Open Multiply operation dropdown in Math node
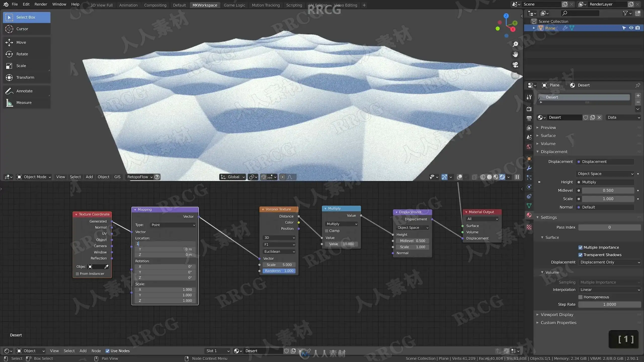The image size is (644, 362). point(341,224)
